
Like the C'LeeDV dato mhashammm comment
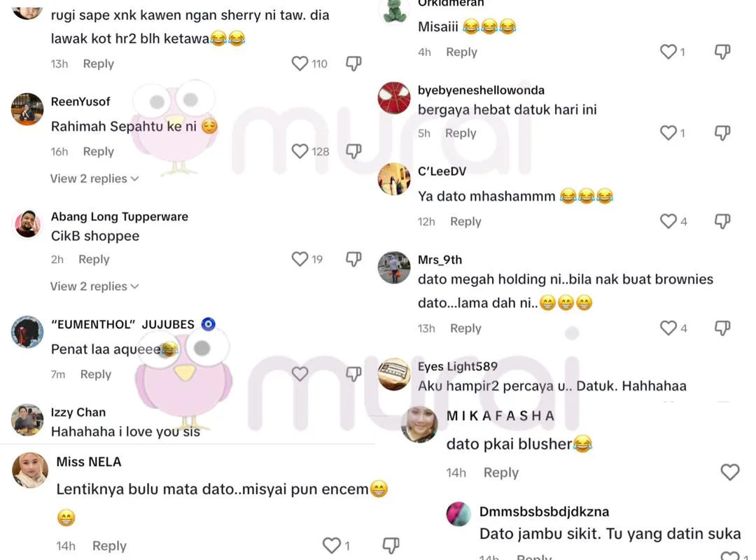[668, 221]
